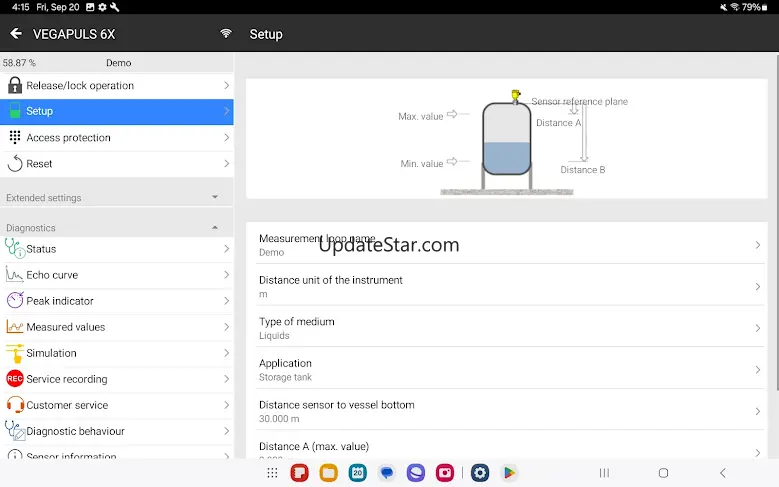Open Diagnostic behaviour item
Image resolution: width=779 pixels, height=487 pixels.
[117, 431]
